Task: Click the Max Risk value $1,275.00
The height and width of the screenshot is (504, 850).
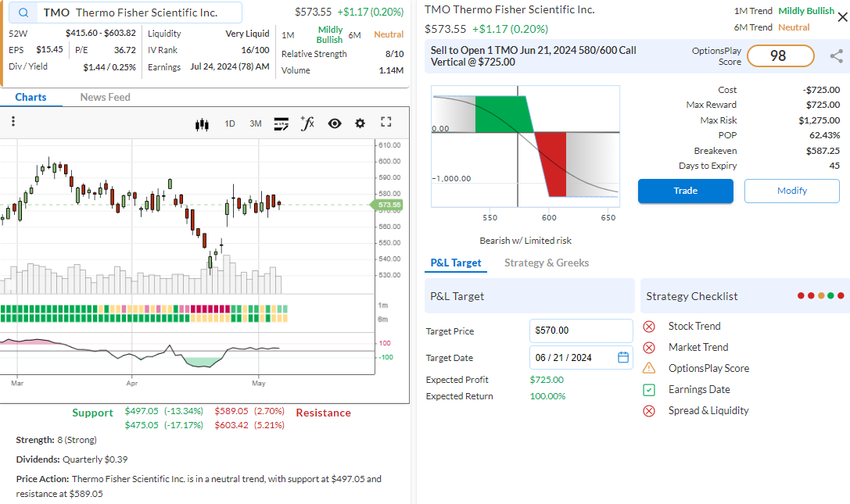Action: (x=819, y=120)
